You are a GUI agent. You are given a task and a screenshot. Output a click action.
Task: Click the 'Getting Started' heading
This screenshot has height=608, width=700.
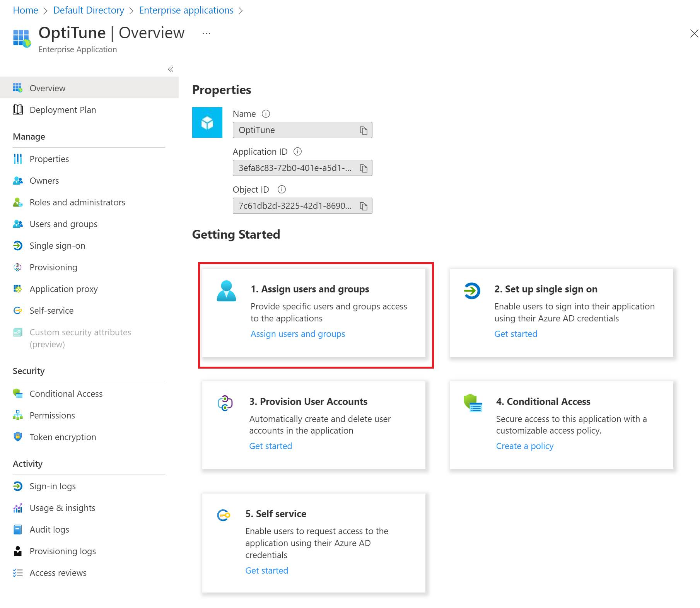coord(236,234)
